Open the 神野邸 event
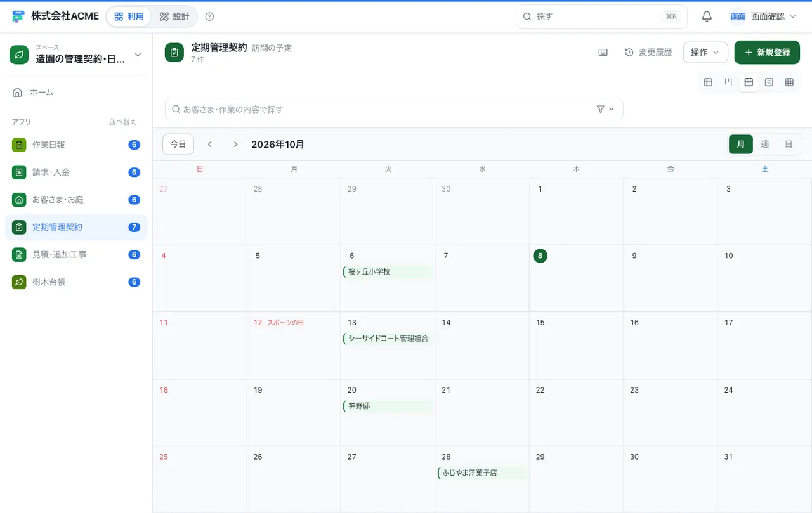The height and width of the screenshot is (513, 812). point(388,406)
